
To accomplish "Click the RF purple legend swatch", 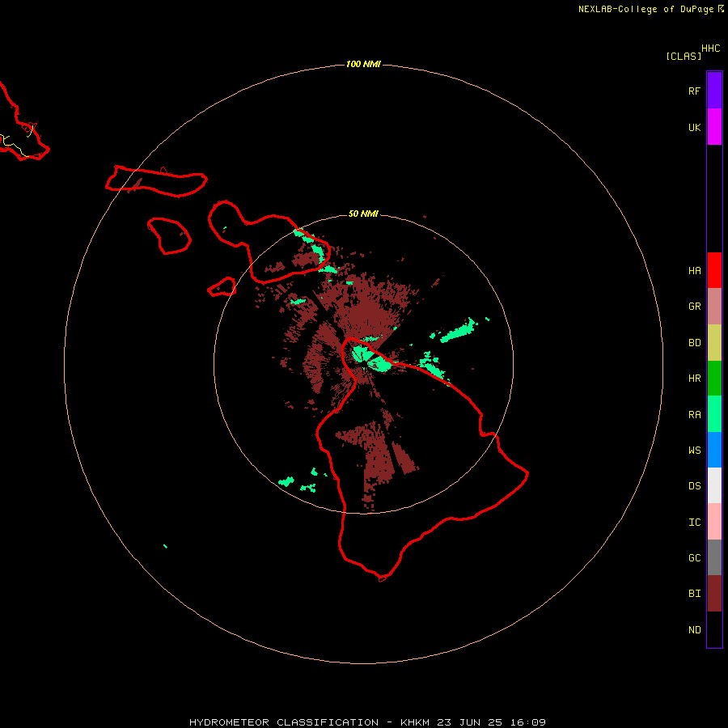I will pyautogui.click(x=714, y=91).
